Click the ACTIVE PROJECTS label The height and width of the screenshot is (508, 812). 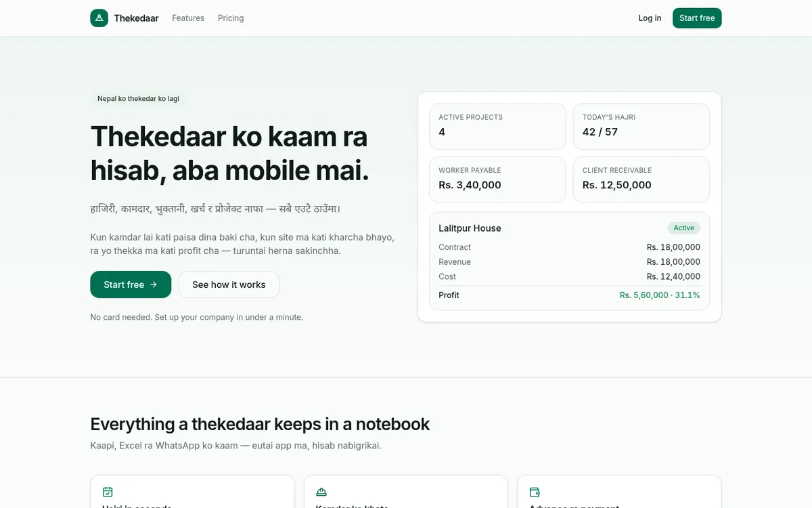pos(470,117)
